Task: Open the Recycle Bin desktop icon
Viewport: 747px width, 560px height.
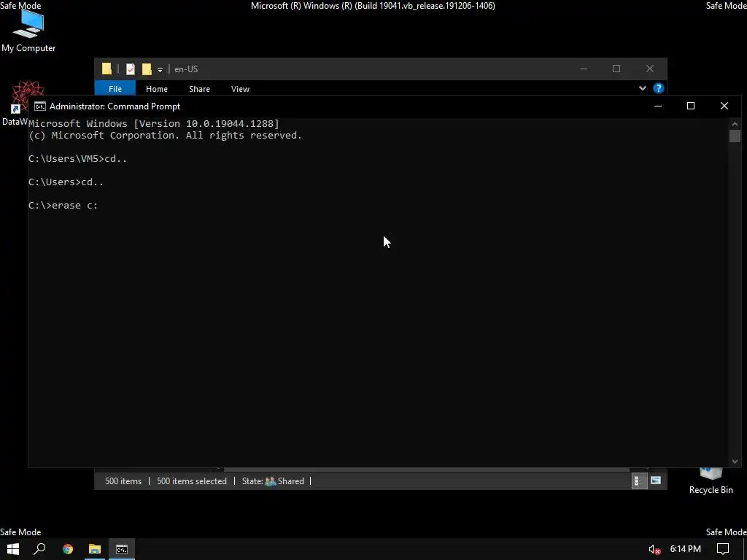Action: 711,481
